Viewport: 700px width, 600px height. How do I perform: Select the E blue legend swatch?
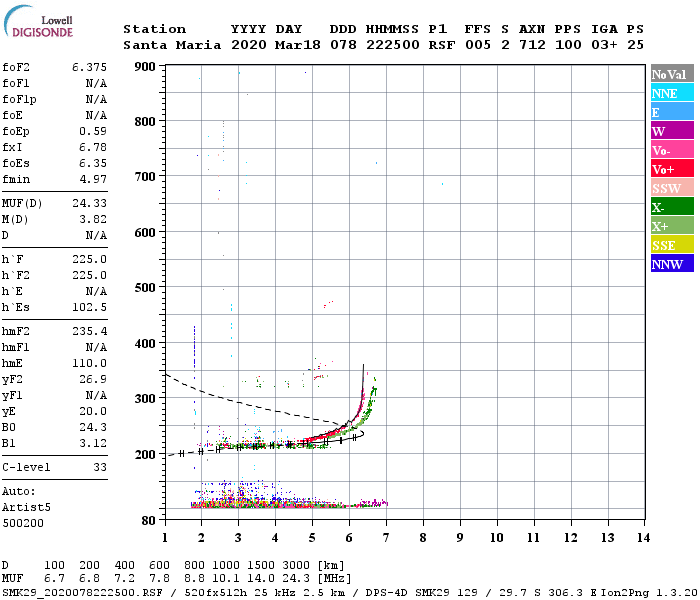pos(672,112)
